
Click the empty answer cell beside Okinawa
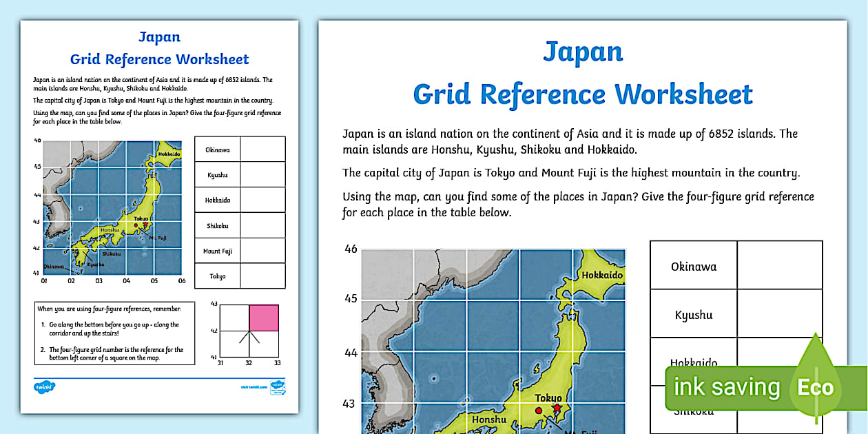[x=780, y=265]
